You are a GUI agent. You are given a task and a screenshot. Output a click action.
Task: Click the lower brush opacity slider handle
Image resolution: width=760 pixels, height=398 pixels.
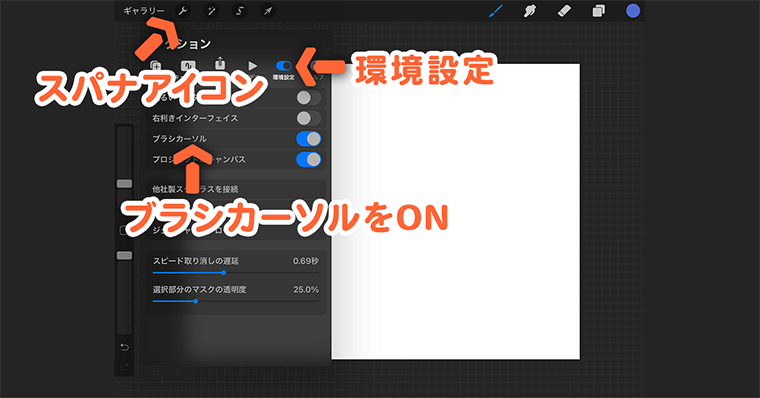(125, 255)
